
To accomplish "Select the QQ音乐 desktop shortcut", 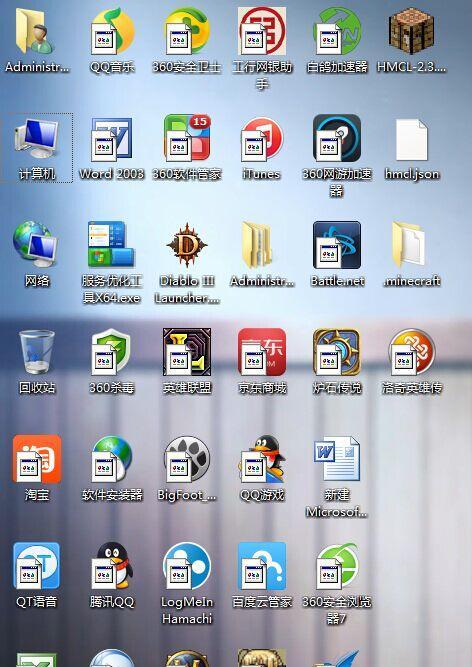I will (112, 32).
